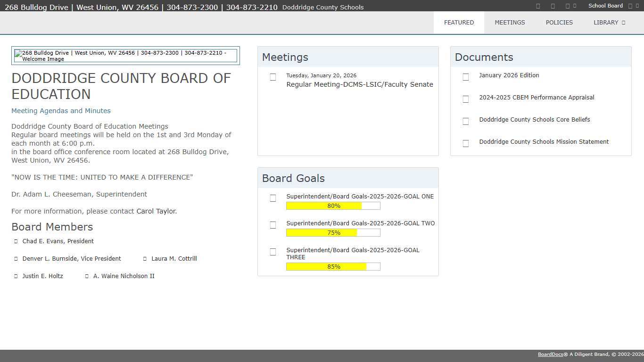Click the icon beside Superintendent/Board GOAL THREE
The image size is (644, 362).
tap(273, 252)
